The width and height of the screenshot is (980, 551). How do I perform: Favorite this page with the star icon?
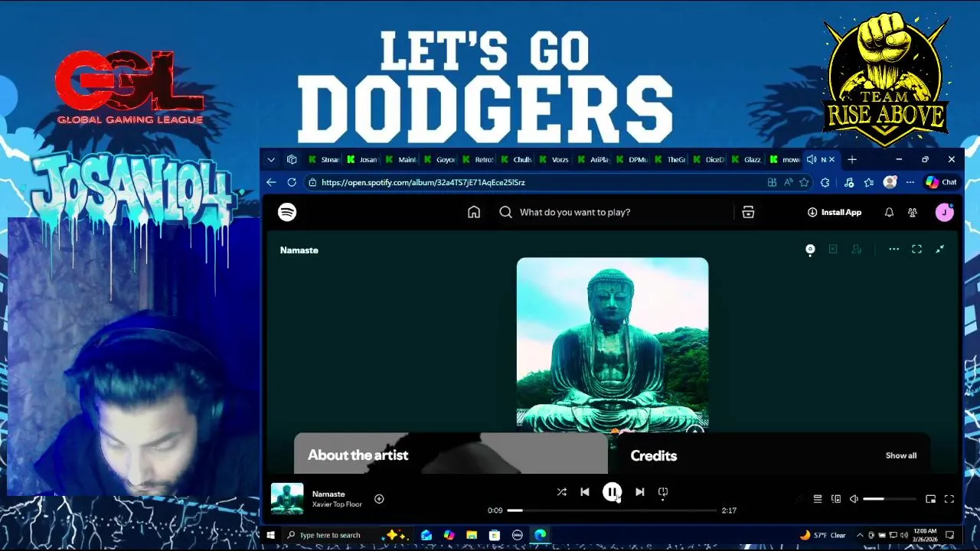[804, 182]
